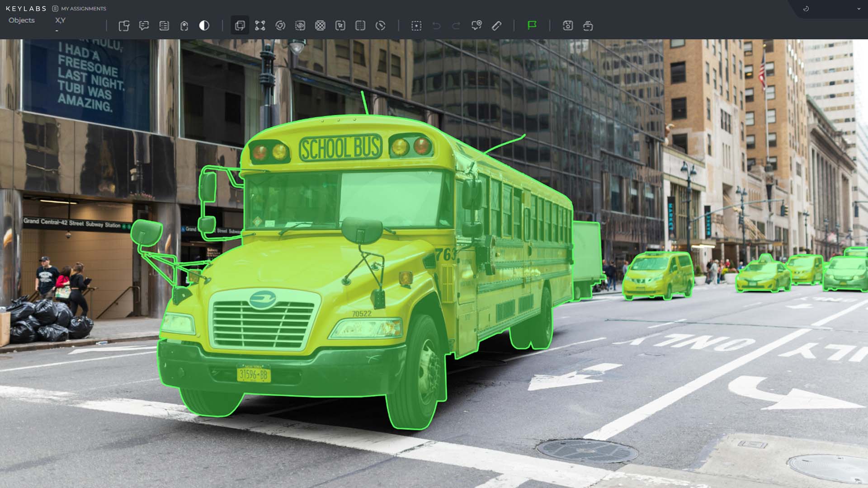This screenshot has width=868, height=488.
Task: Select the transform points tool
Action: (x=260, y=26)
